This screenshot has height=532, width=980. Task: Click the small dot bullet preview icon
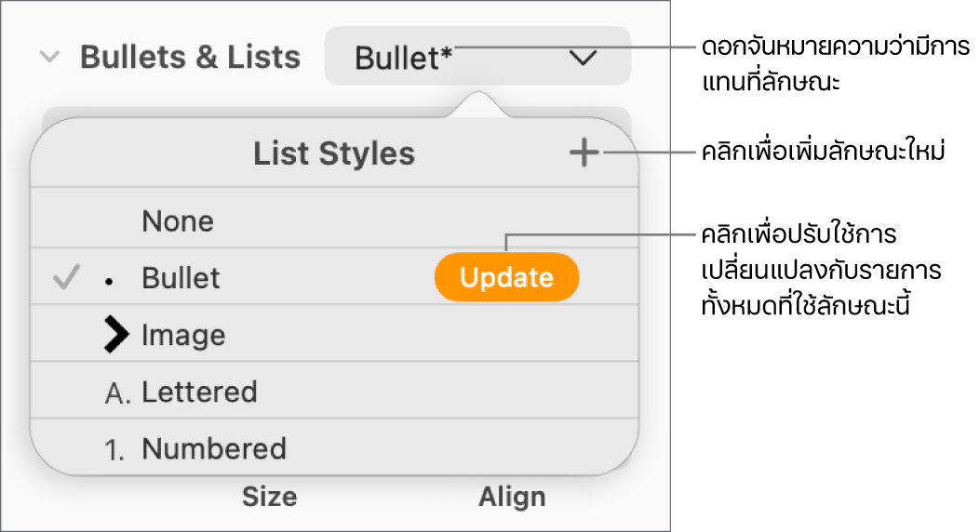click(110, 281)
